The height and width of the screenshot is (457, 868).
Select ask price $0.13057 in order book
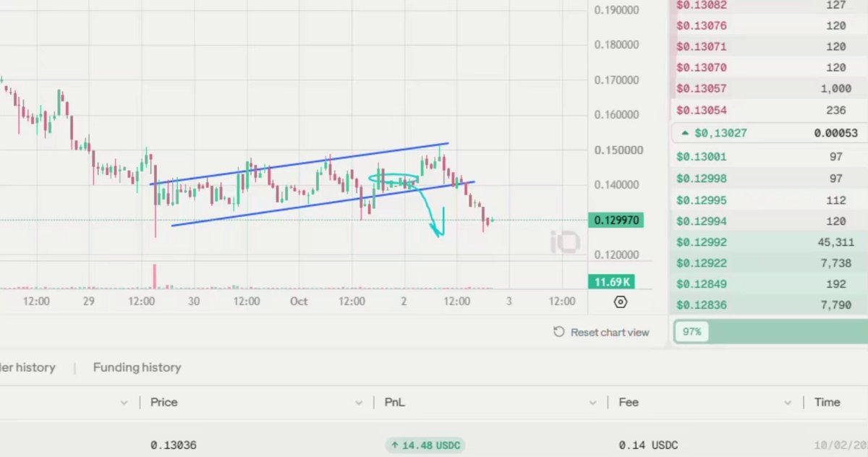click(x=702, y=89)
